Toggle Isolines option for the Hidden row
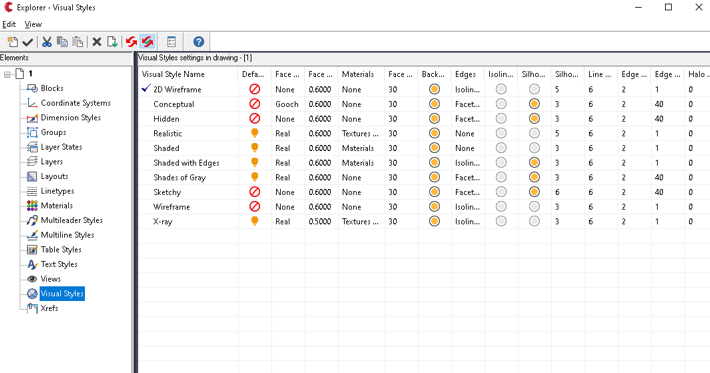The height and width of the screenshot is (373, 710). tap(501, 119)
